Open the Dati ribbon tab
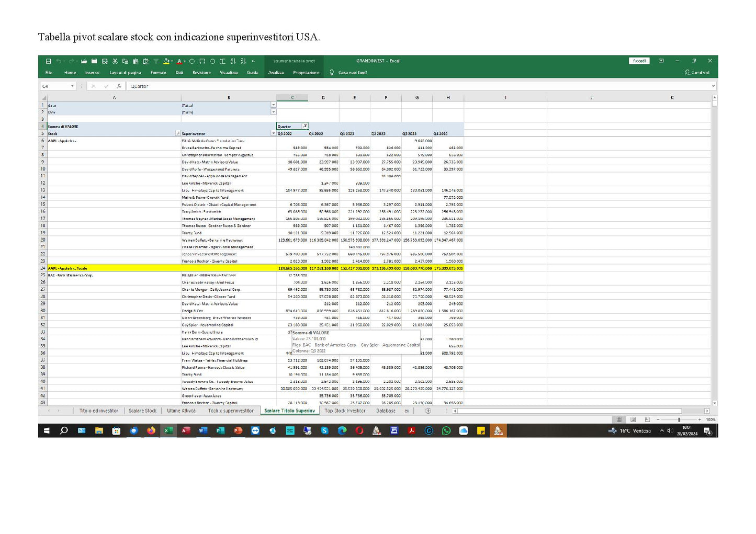 179,73
